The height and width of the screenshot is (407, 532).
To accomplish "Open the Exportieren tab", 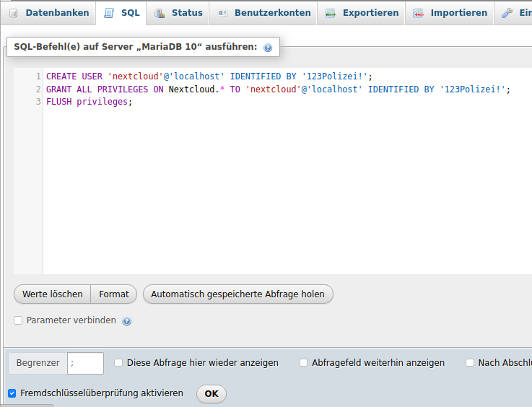I will pyautogui.click(x=362, y=13).
